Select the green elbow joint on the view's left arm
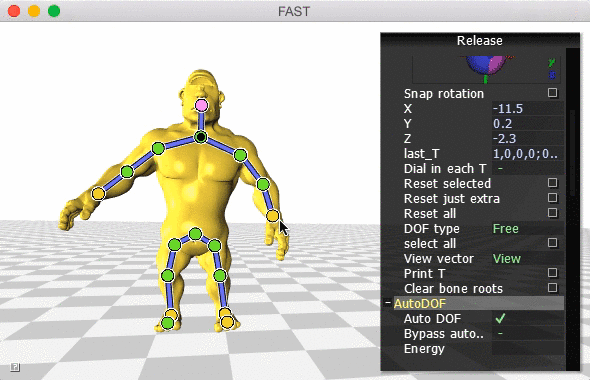 (127, 172)
